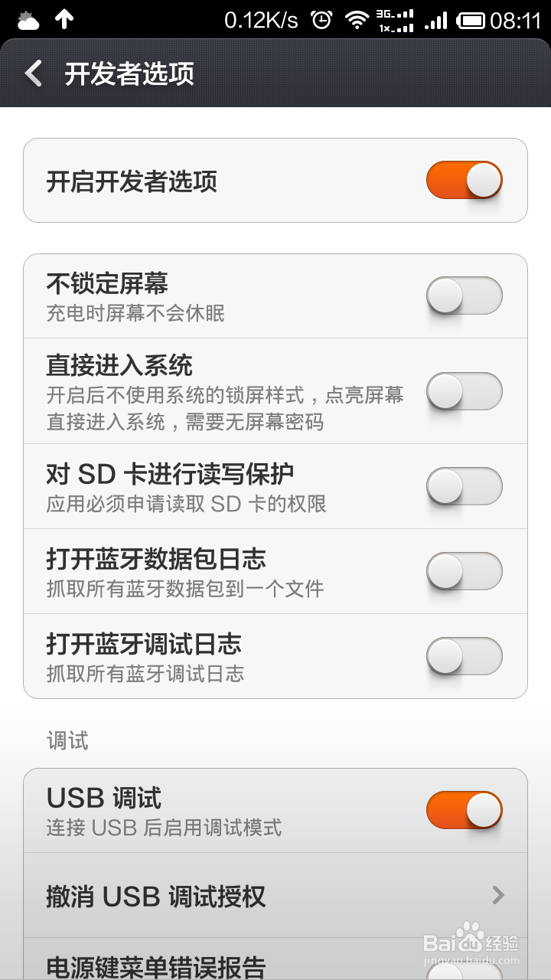This screenshot has width=551, height=980.
Task: Tap the 08:11 clock in status bar
Action: 516,20
